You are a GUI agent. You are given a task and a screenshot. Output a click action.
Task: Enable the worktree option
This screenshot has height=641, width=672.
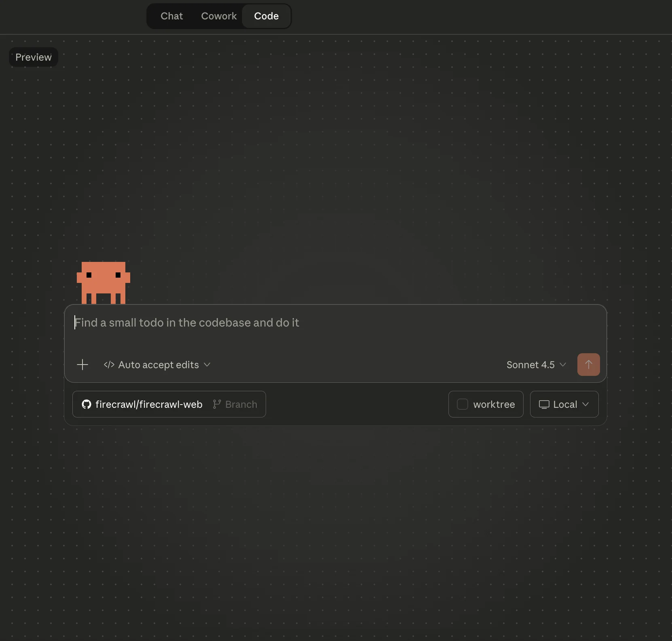coord(485,404)
